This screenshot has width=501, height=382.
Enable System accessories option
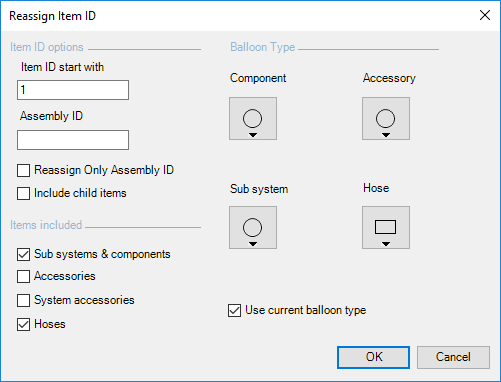tap(23, 300)
